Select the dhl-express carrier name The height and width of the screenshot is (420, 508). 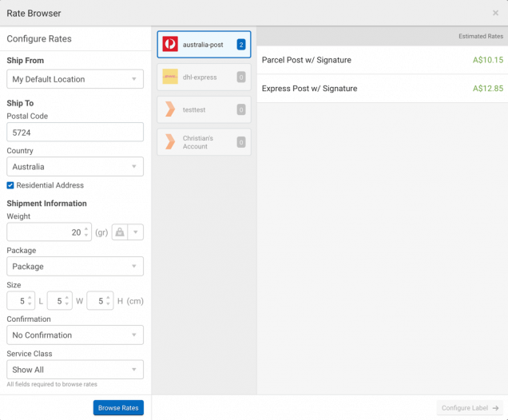tap(200, 77)
